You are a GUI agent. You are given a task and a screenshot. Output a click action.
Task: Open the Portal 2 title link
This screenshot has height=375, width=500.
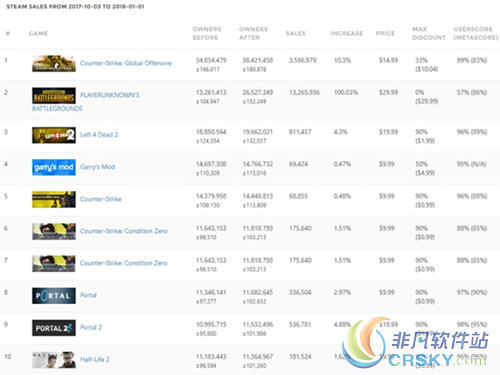pos(91,327)
